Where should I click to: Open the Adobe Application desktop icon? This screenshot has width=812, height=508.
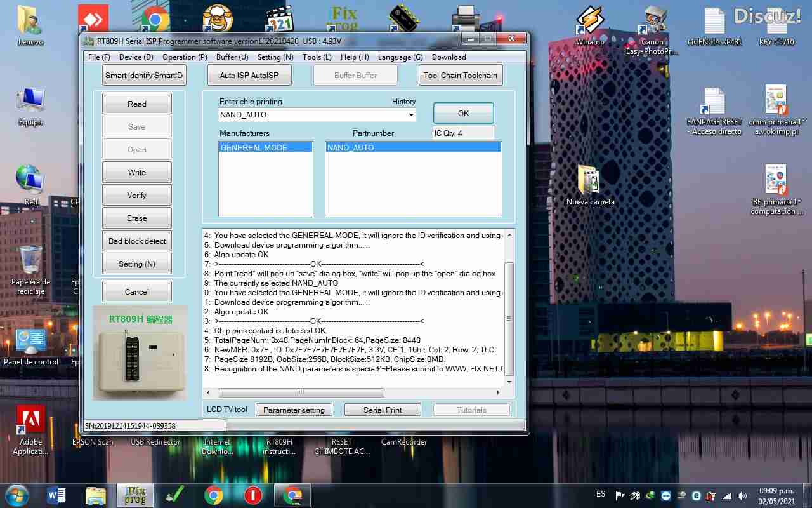tap(30, 421)
